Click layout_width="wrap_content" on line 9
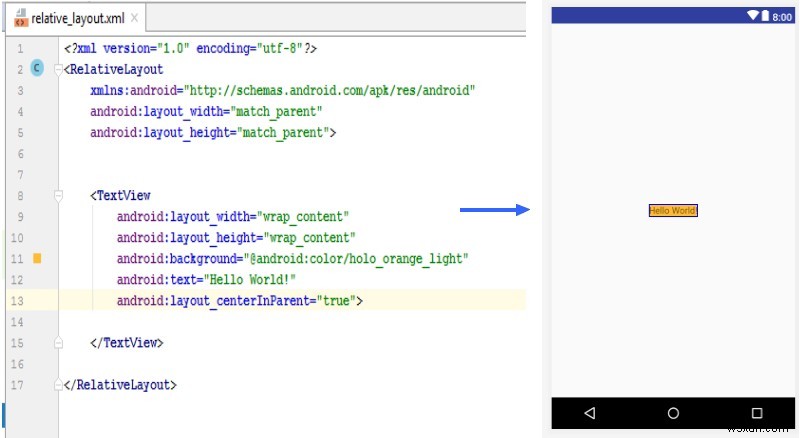 coord(233,217)
